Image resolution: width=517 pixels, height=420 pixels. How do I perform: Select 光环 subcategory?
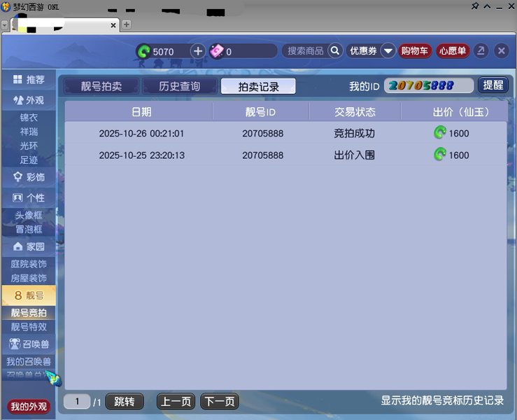click(29, 146)
